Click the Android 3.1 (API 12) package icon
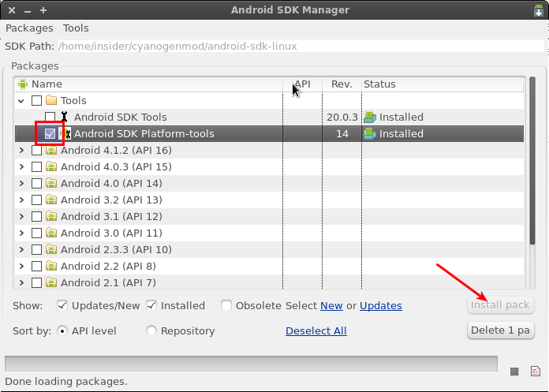Image resolution: width=549 pixels, height=392 pixels. (x=51, y=216)
